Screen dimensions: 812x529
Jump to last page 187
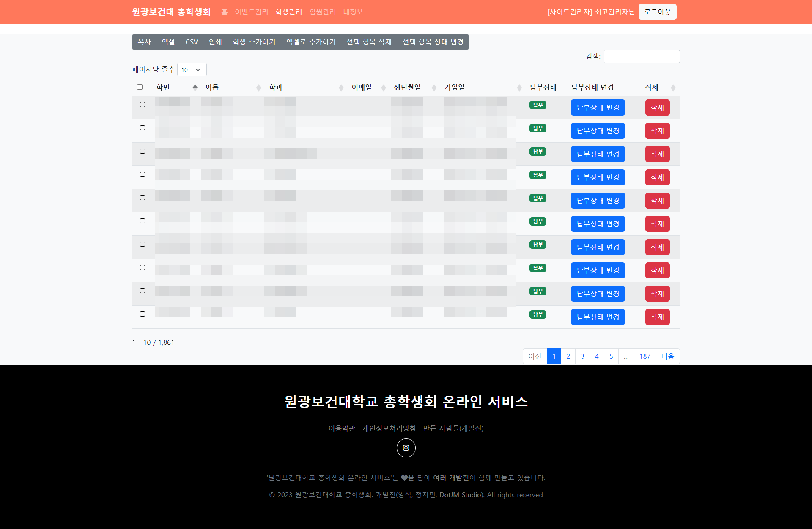point(645,356)
